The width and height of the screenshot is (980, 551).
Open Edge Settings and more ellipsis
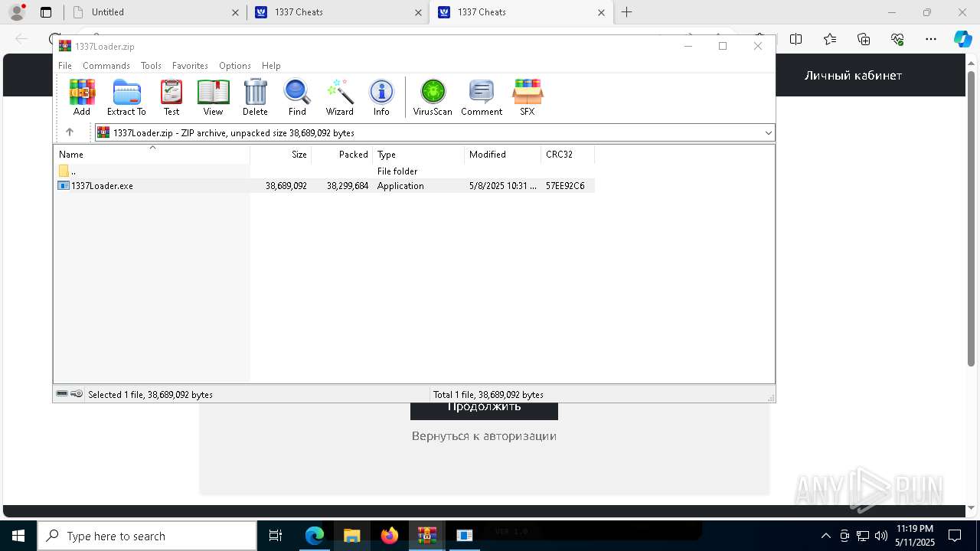coord(931,39)
